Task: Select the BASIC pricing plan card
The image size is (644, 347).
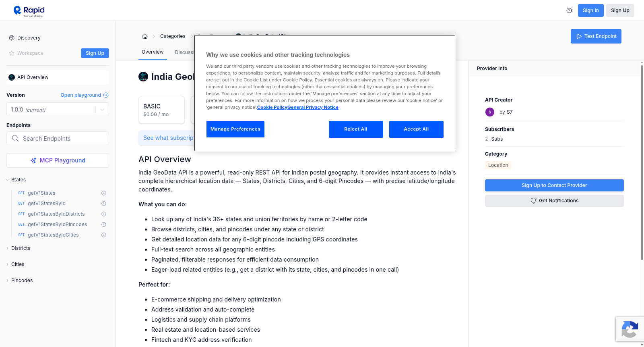Action: [161, 110]
